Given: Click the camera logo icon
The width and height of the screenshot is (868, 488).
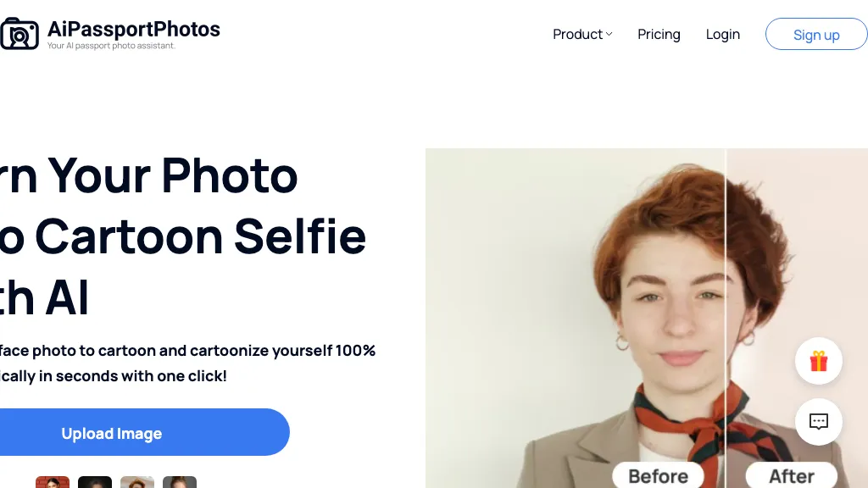Looking at the screenshot, I should 19,34.
